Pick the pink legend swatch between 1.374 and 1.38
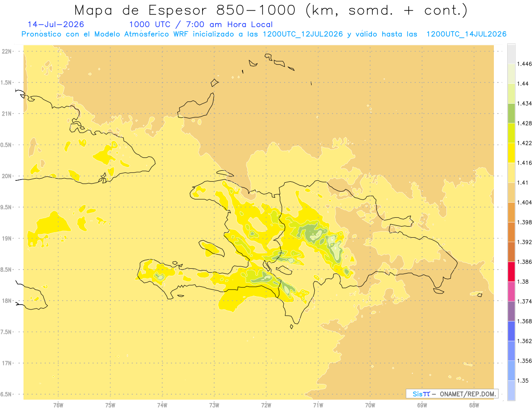The width and height of the screenshot is (532, 411). pyautogui.click(x=511, y=291)
